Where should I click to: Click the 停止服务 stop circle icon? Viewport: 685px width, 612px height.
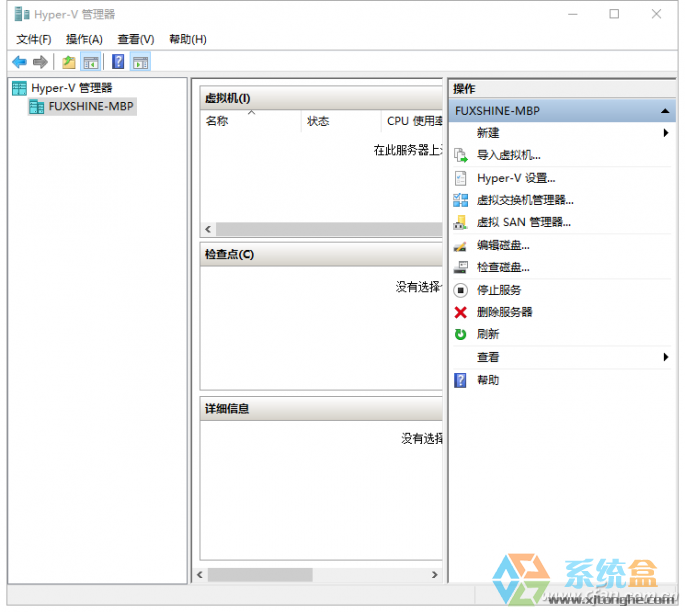tap(460, 290)
